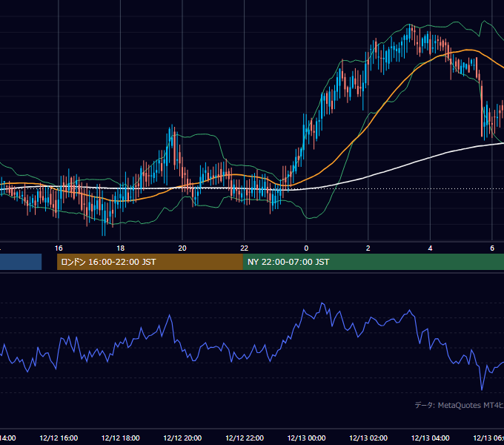Click the blue session bar before London
The width and height of the screenshot is (504, 445).
click(x=21, y=262)
